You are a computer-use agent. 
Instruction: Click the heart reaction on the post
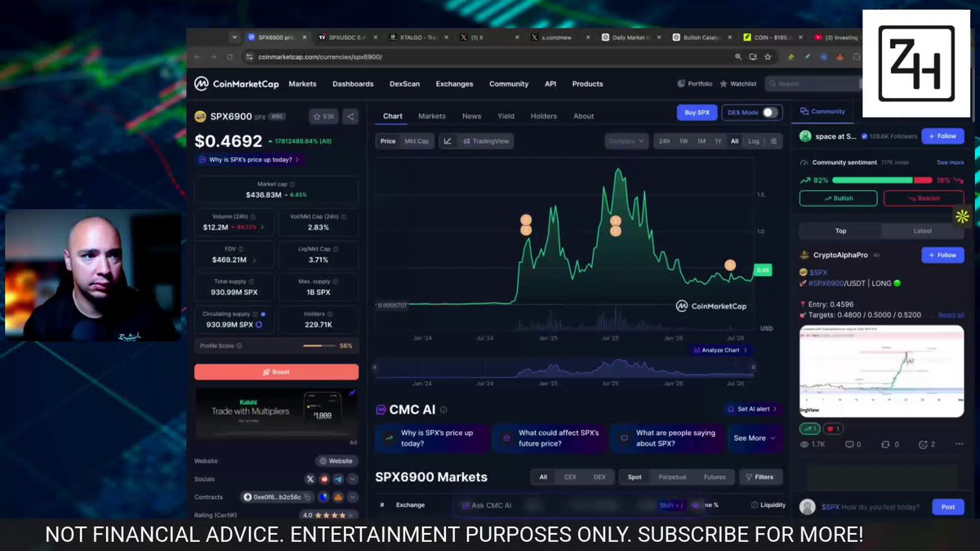point(833,429)
